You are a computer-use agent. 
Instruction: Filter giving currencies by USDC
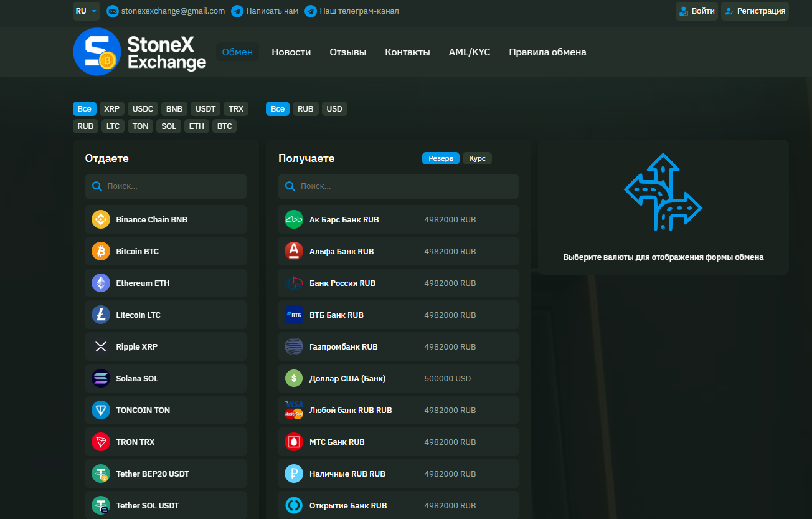143,109
